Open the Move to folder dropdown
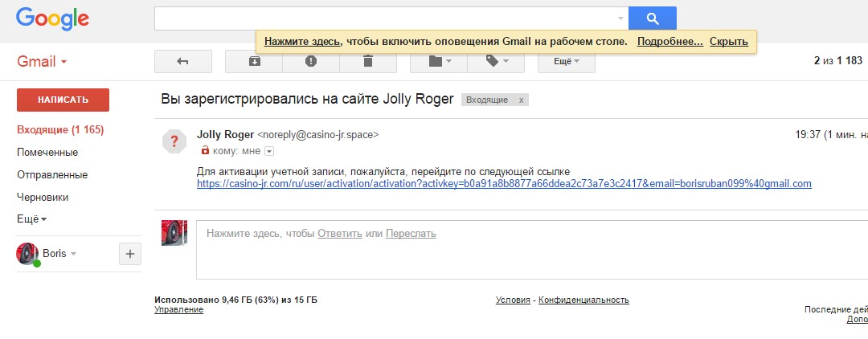This screenshot has width=868, height=339. point(439,61)
